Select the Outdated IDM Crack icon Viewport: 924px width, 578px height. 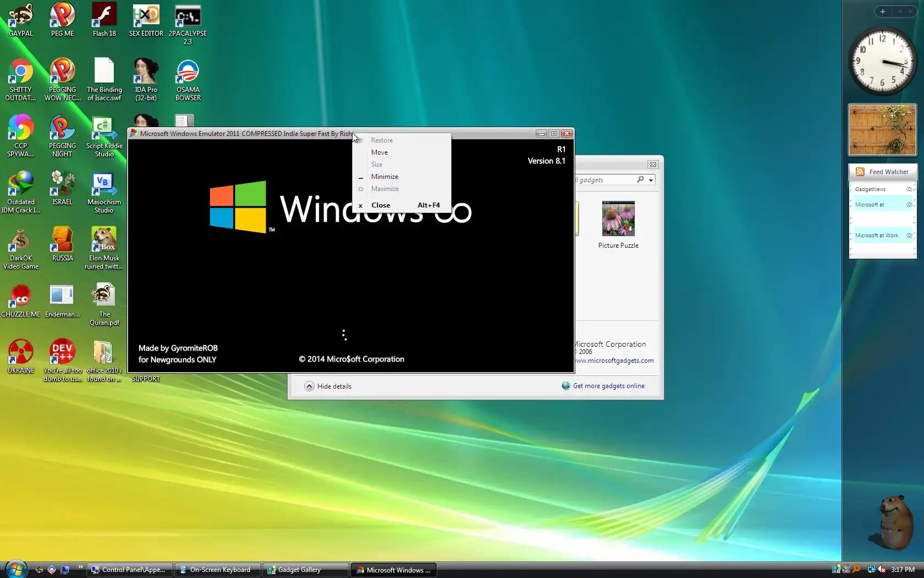point(21,192)
